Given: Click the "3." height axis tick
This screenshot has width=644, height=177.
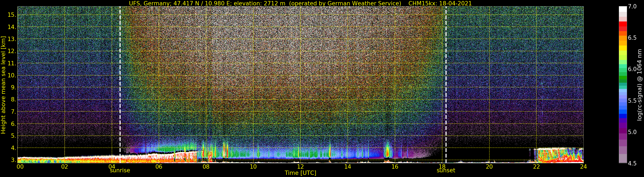Looking at the screenshot, I should [13, 160].
